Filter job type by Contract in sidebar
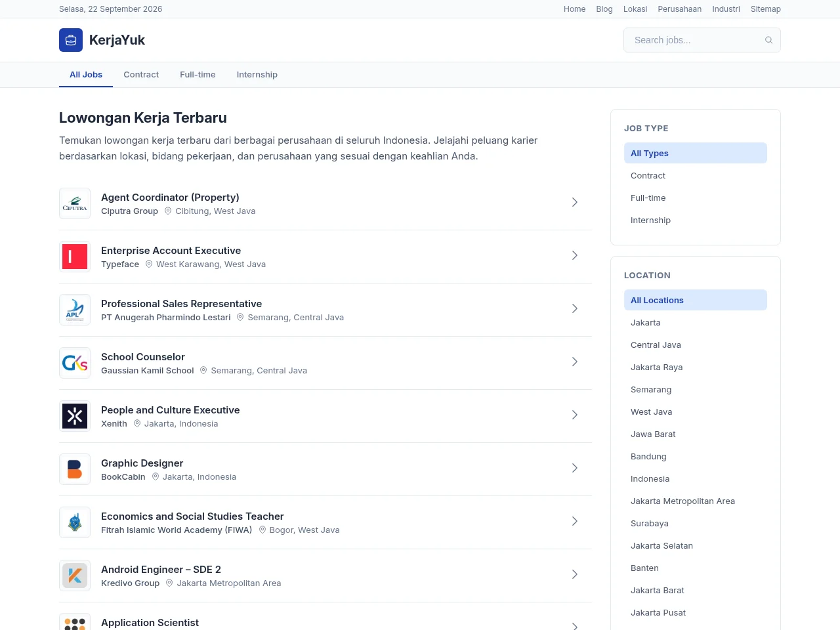Screen dimensions: 840x630 coord(696,175)
